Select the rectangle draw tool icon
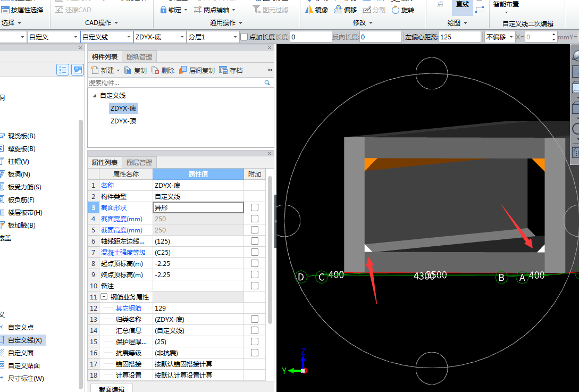The width and height of the screenshot is (579, 392). pyautogui.click(x=480, y=10)
